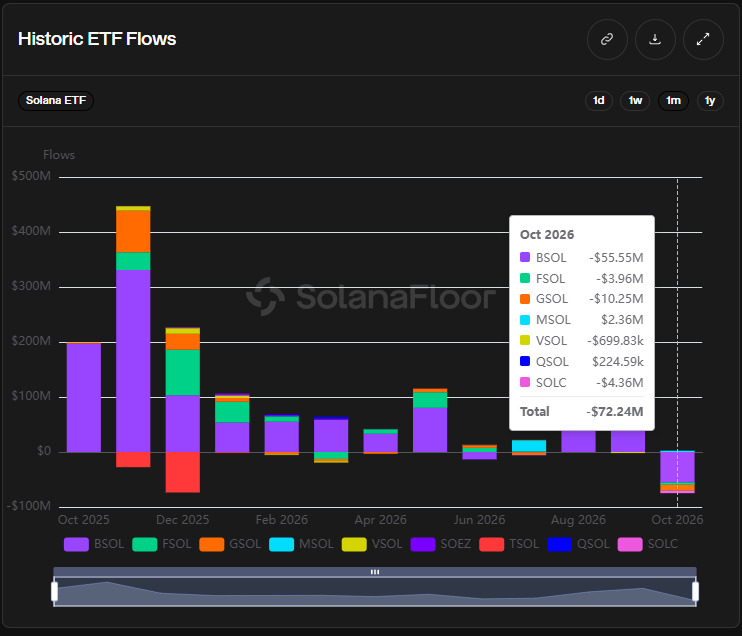Screen dimensions: 742x636
Task: Click left handle of range slider
Action: (54, 592)
